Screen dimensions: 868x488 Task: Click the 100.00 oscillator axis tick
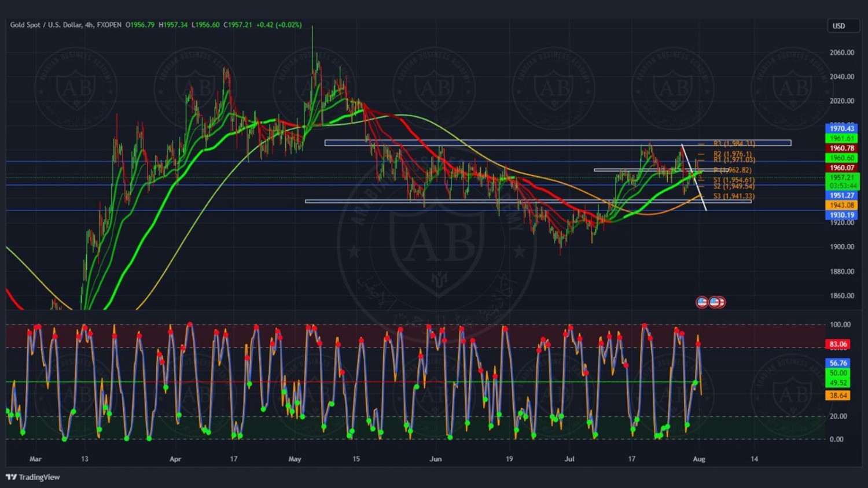coord(840,325)
